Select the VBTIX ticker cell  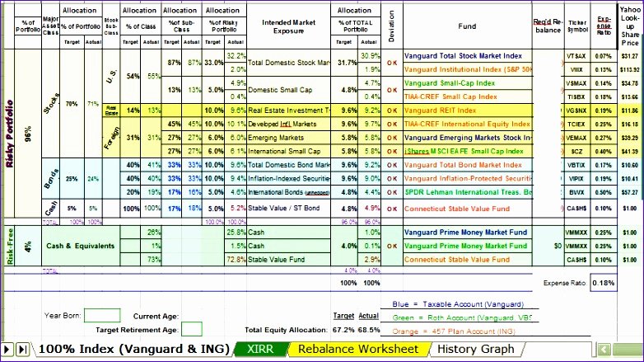pyautogui.click(x=577, y=165)
